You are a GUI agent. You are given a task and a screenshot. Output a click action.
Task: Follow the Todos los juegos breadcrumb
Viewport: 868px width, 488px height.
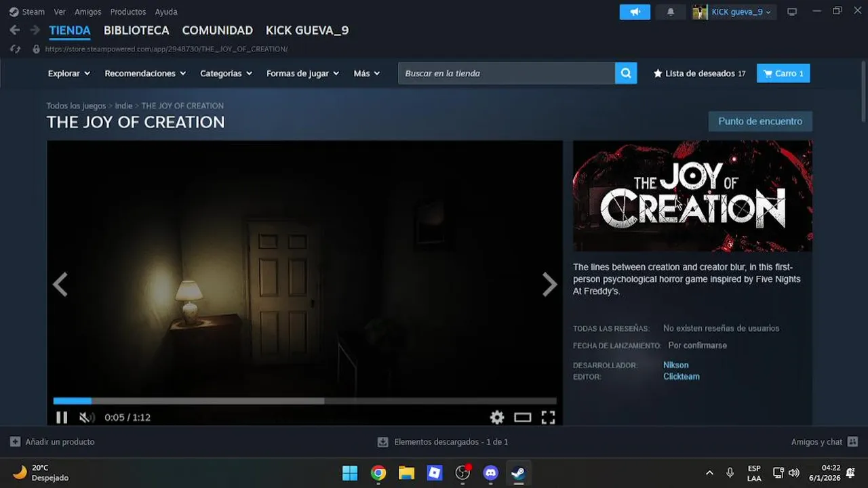76,106
